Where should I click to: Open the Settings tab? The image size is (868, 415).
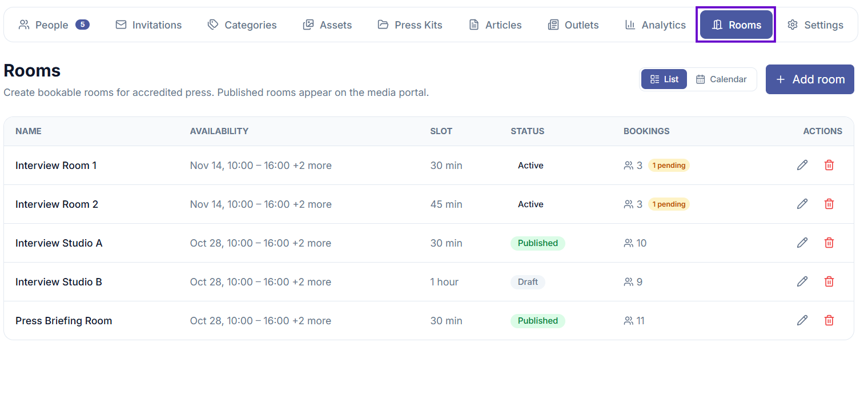(x=815, y=25)
